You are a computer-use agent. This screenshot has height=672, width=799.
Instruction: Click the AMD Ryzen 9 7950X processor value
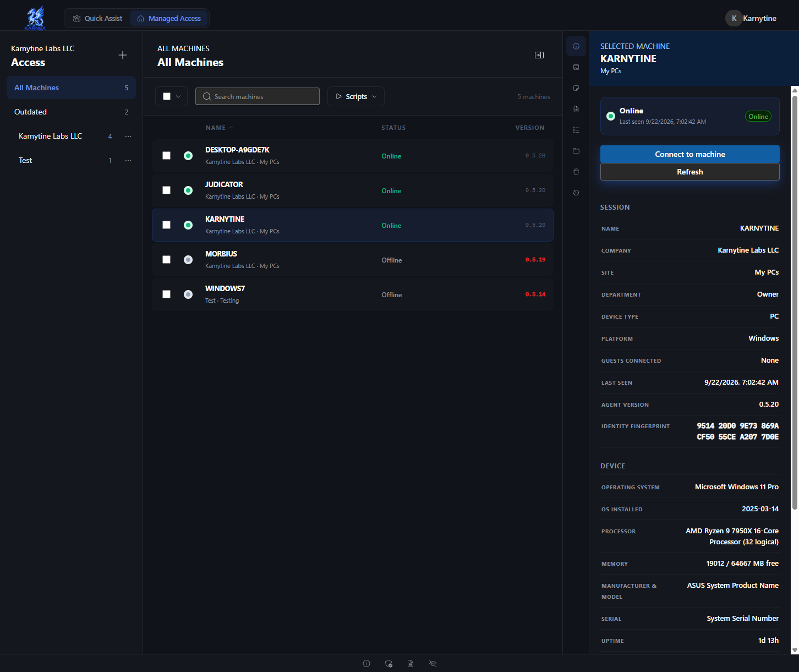coord(732,537)
